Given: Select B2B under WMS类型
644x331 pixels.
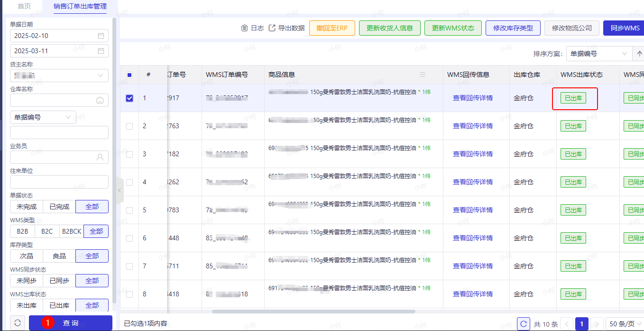Looking at the screenshot, I should pos(22,231).
